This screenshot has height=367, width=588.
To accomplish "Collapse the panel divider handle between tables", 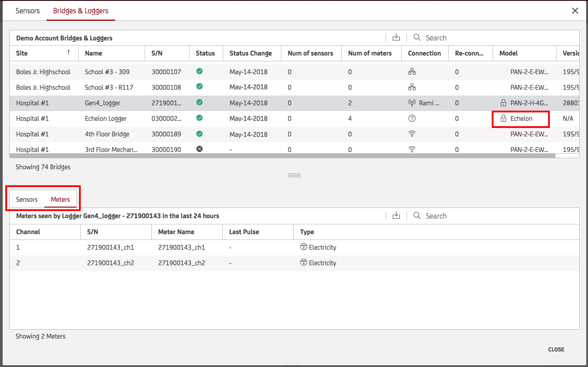I will coord(294,175).
